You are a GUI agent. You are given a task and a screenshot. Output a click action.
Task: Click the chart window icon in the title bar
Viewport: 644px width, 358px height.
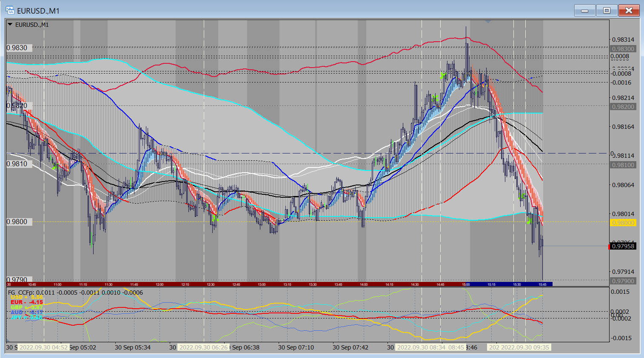coord(10,11)
